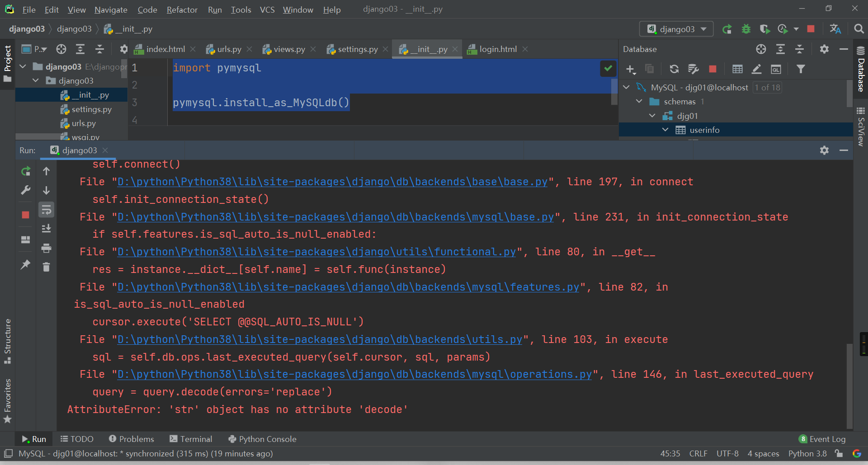Toggle soft-wrap in Run console
Viewport: 868px width, 465px height.
pos(46,210)
